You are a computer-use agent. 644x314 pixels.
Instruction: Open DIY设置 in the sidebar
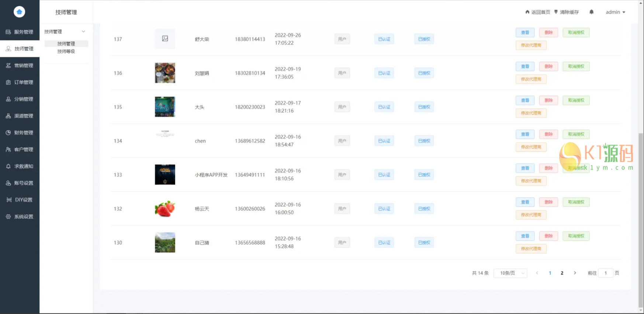pyautogui.click(x=20, y=200)
